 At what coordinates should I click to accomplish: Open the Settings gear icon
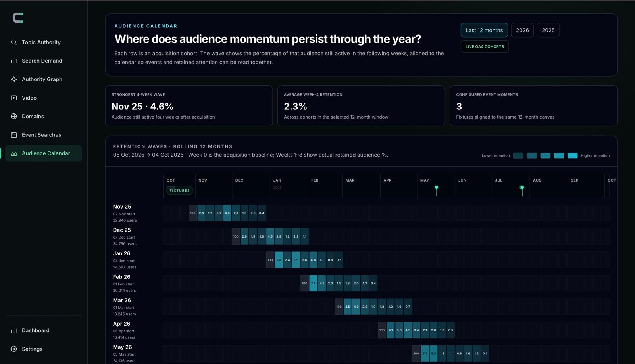[x=14, y=349]
